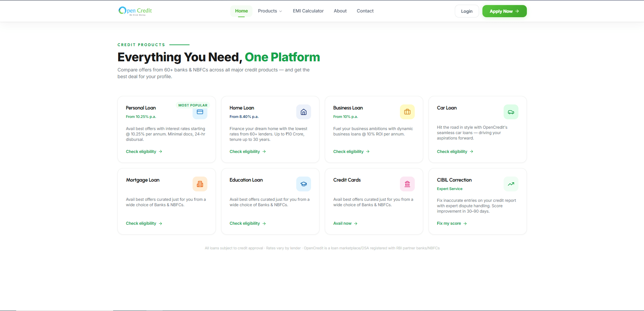Click the 'CREDIT PRODUCTS' section label
The image size is (644, 311).
coord(141,44)
